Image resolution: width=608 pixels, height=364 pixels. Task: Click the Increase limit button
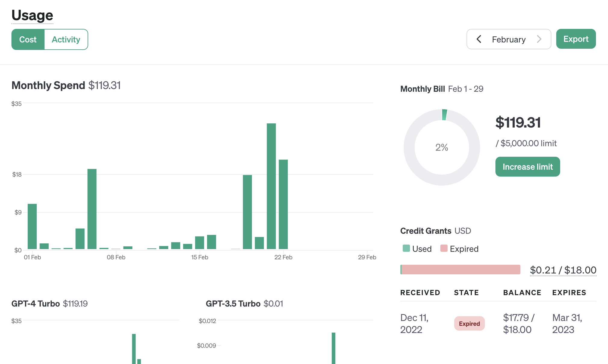point(527,167)
